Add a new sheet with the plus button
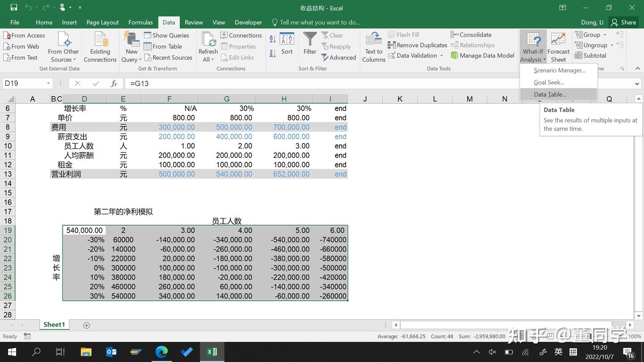 click(x=87, y=325)
